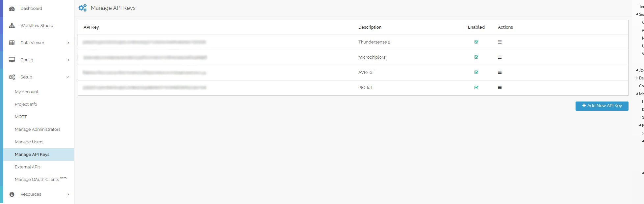Open the Actions menu for the AVR-IoT key

(500, 72)
